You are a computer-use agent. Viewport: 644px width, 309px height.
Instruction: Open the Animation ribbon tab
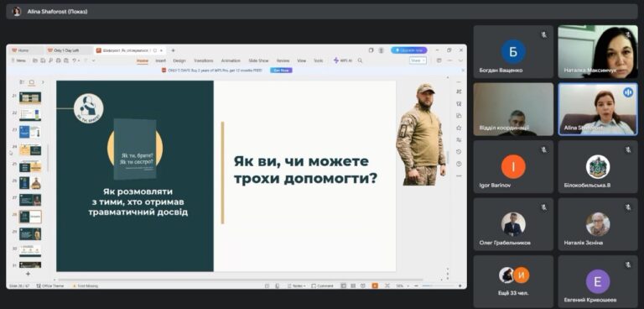coord(231,60)
